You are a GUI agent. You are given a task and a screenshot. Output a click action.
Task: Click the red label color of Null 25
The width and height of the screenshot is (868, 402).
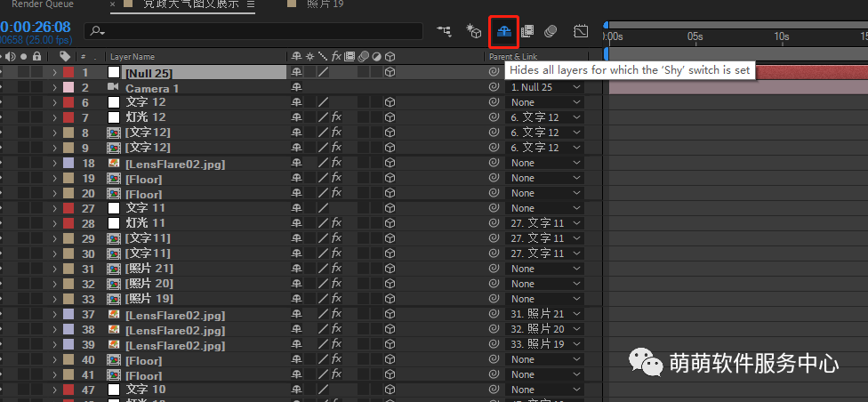pos(68,73)
